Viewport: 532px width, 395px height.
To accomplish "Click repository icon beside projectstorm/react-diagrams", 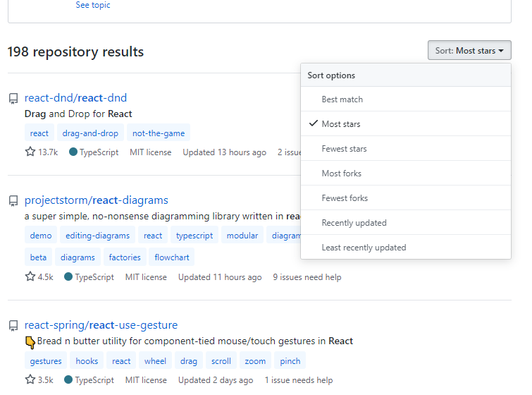I will [x=13, y=201].
